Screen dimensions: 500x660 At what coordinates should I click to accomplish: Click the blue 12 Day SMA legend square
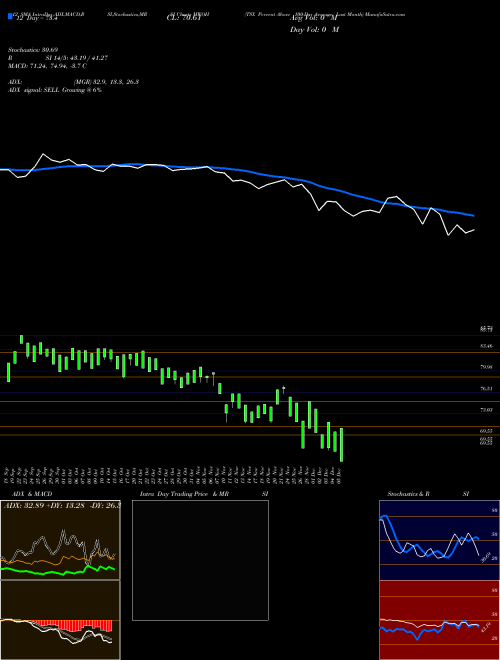[x=10, y=17]
